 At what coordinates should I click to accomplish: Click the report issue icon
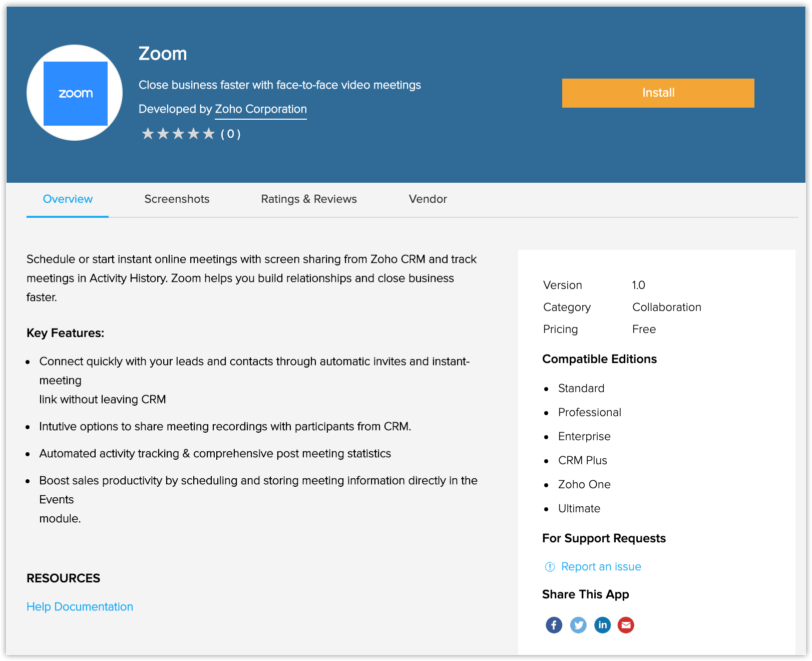tap(550, 567)
